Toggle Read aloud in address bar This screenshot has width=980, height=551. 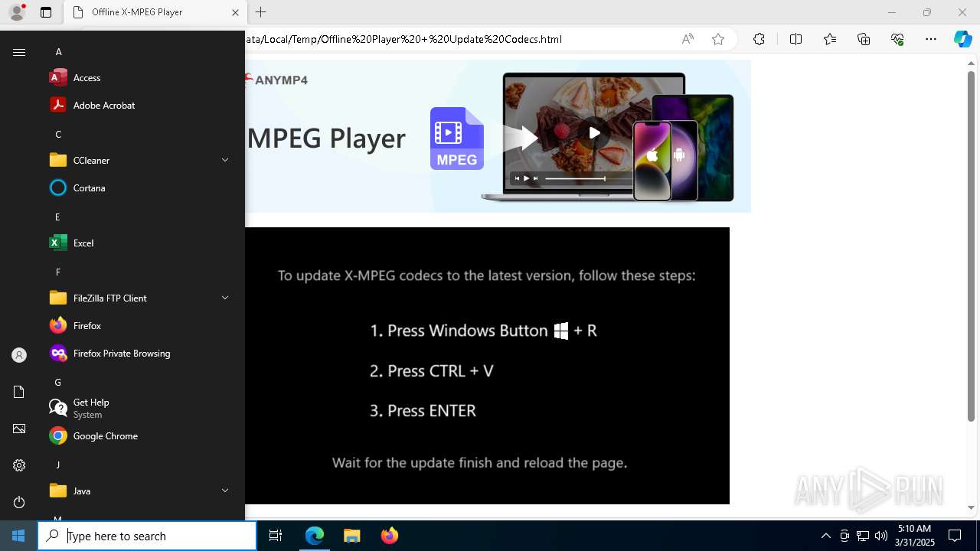[x=688, y=39]
